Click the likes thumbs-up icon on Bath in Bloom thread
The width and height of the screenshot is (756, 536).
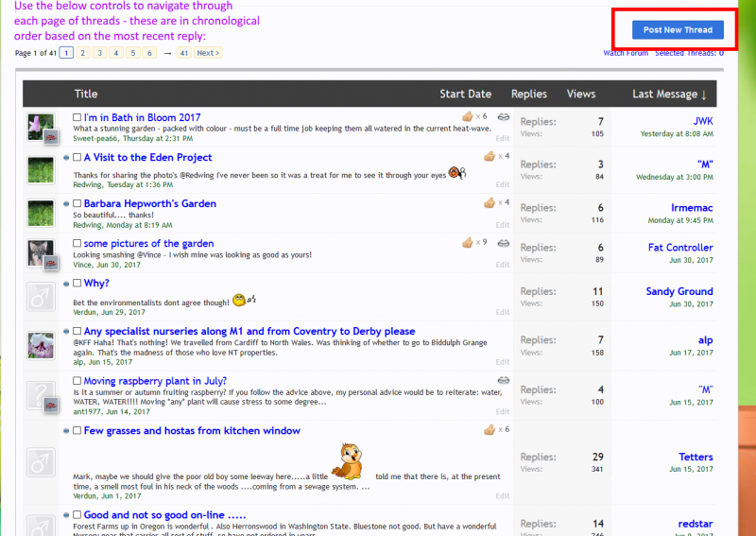[x=468, y=116]
